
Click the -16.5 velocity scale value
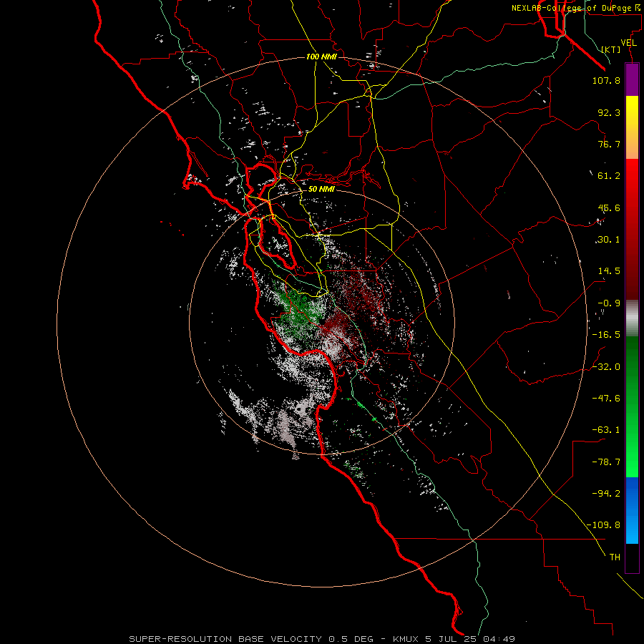click(x=606, y=335)
